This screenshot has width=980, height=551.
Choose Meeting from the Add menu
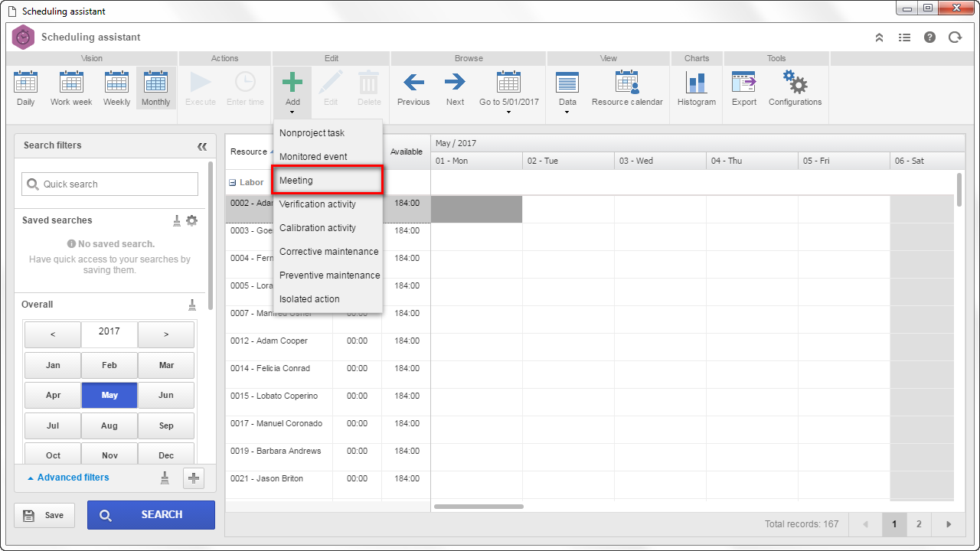click(328, 181)
